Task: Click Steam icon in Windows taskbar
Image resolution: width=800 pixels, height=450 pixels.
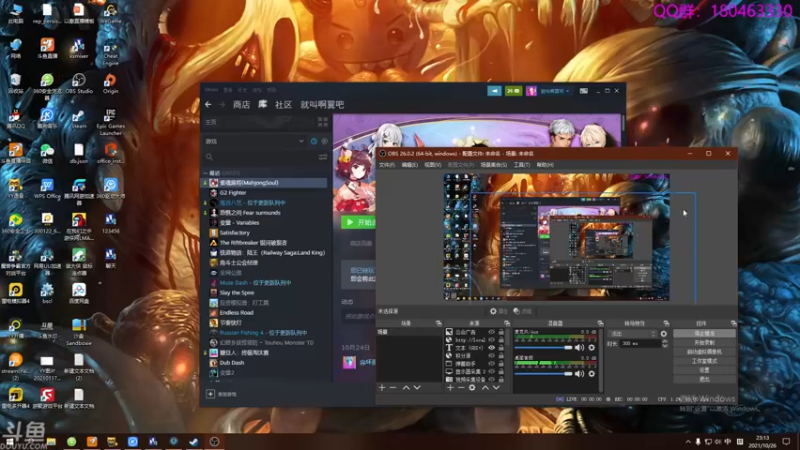Action: coord(193,442)
